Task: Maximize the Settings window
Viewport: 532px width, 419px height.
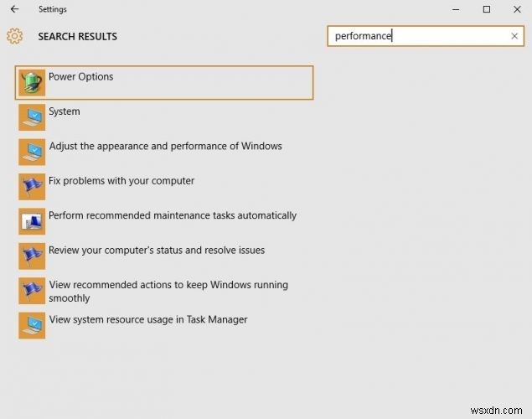Action: tap(487, 9)
